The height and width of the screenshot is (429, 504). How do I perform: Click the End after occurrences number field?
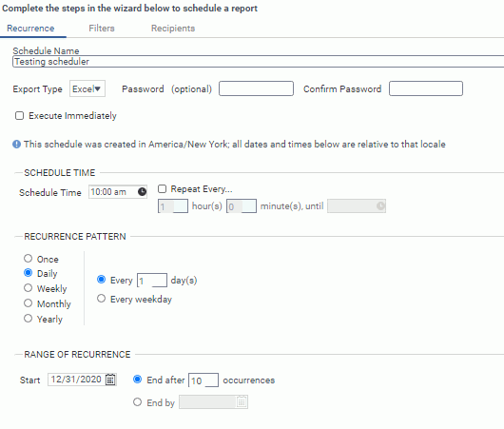(x=204, y=380)
